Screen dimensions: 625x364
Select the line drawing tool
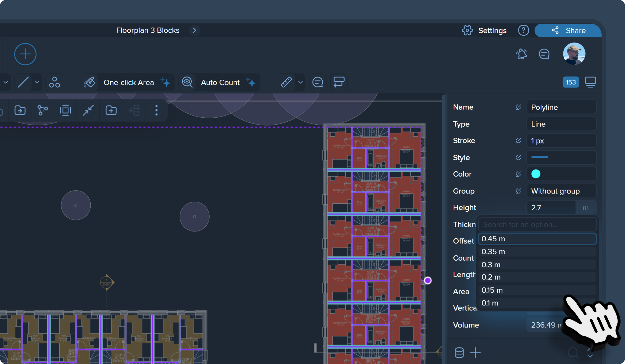23,82
